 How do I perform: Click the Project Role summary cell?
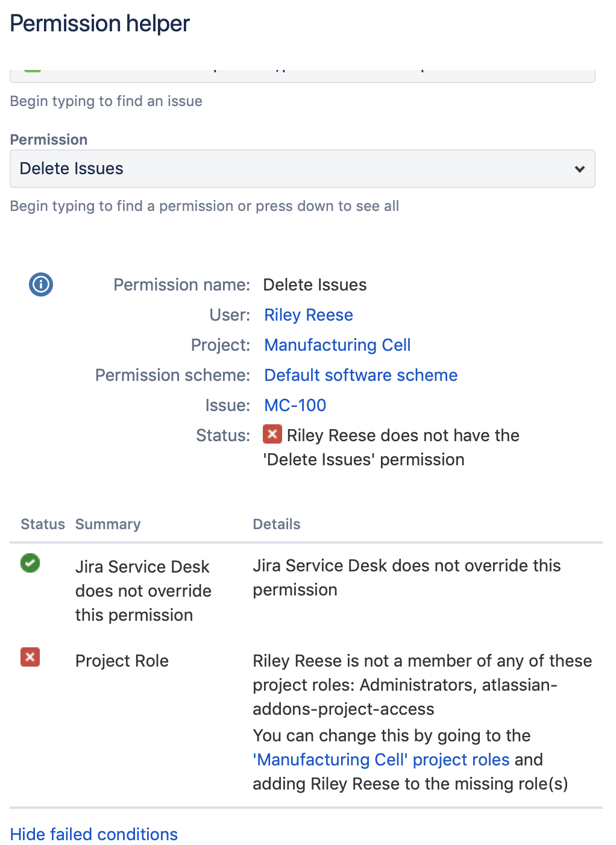tap(122, 661)
